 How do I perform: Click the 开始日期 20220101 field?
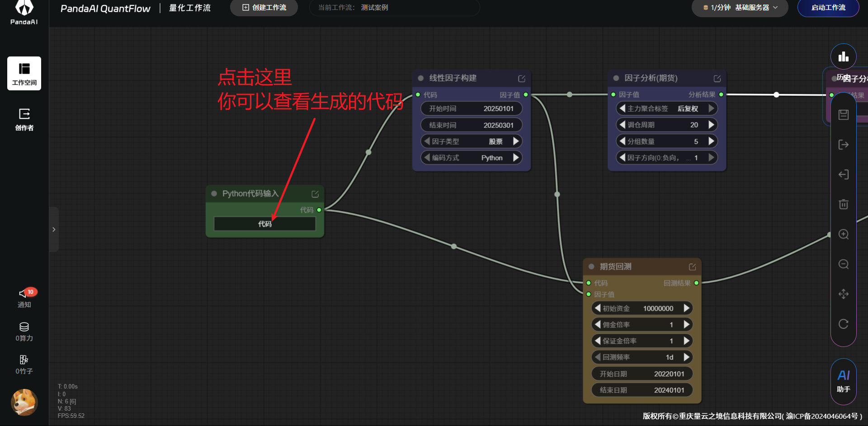coord(642,374)
